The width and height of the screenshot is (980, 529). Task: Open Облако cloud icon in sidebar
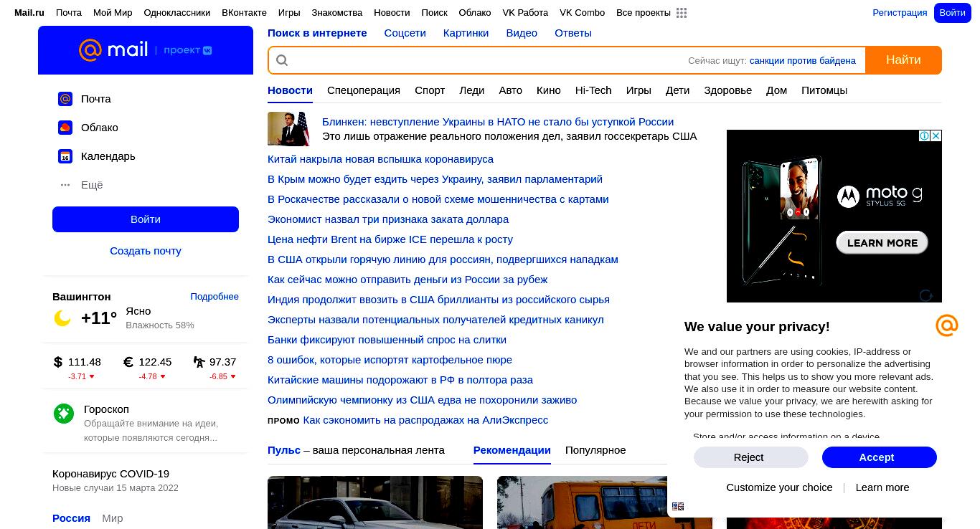click(x=65, y=128)
